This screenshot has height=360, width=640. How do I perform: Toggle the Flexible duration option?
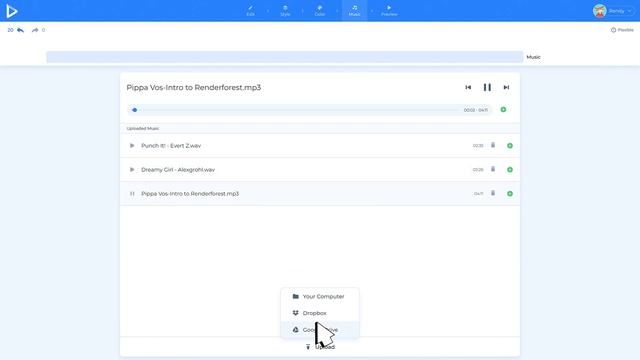(x=622, y=30)
